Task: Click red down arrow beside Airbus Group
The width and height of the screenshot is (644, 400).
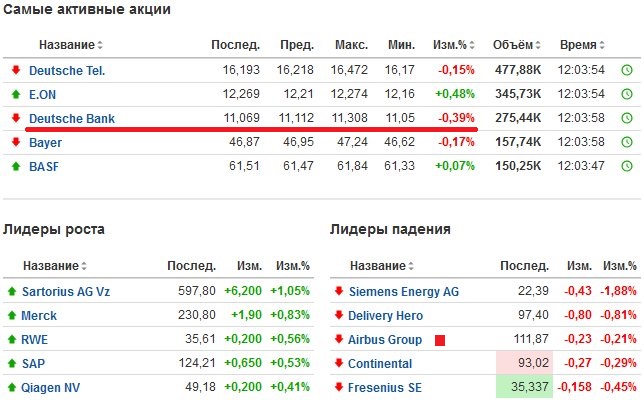Action: tap(339, 339)
